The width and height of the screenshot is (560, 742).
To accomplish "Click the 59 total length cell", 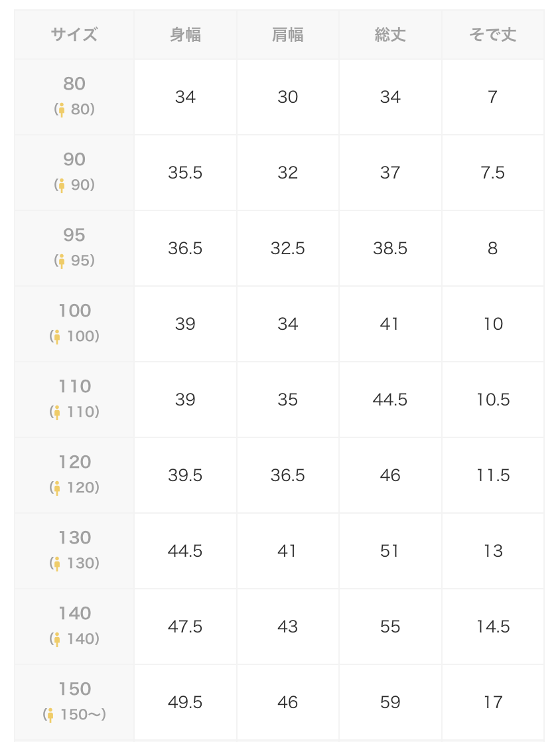I will (x=390, y=702).
